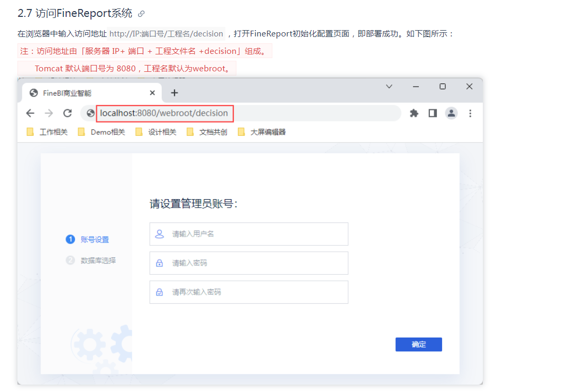Open the 工作相关 bookmark folder
This screenshot has width=587, height=392.
(x=47, y=132)
